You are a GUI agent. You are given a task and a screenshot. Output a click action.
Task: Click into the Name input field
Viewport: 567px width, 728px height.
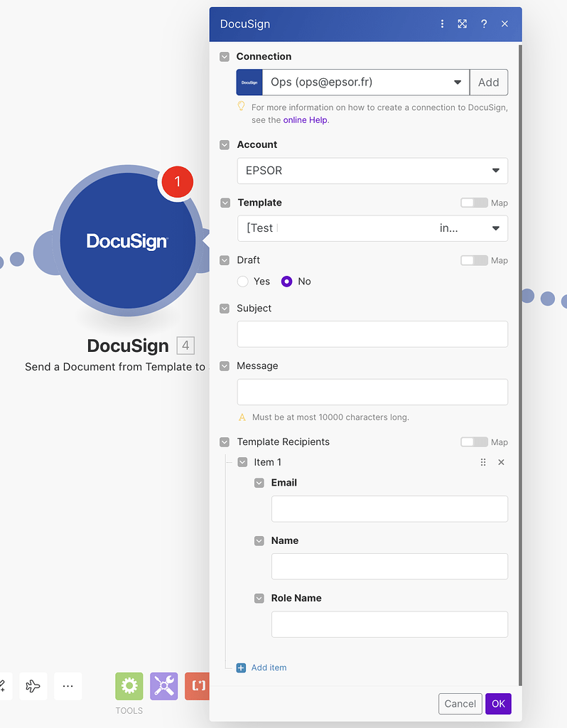[390, 567]
